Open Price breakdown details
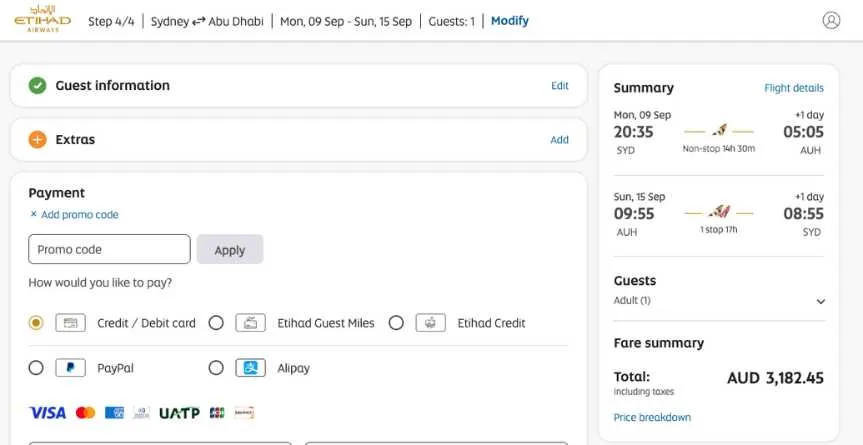 click(652, 417)
